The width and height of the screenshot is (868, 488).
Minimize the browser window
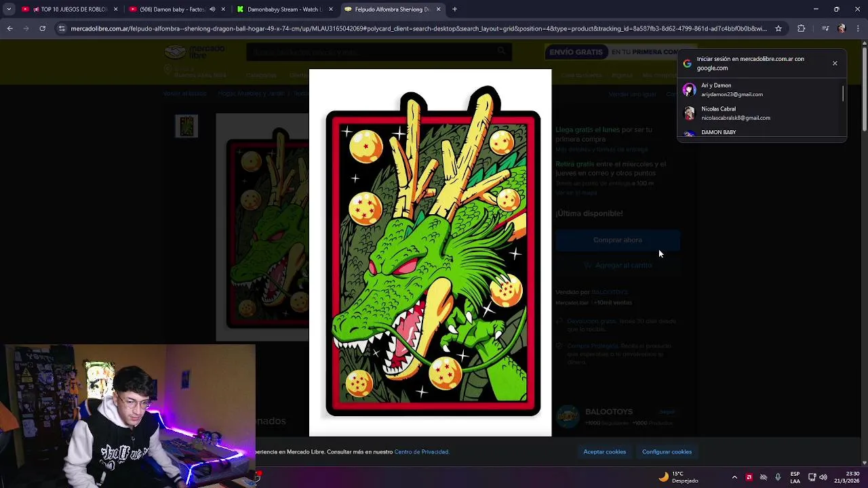816,9
